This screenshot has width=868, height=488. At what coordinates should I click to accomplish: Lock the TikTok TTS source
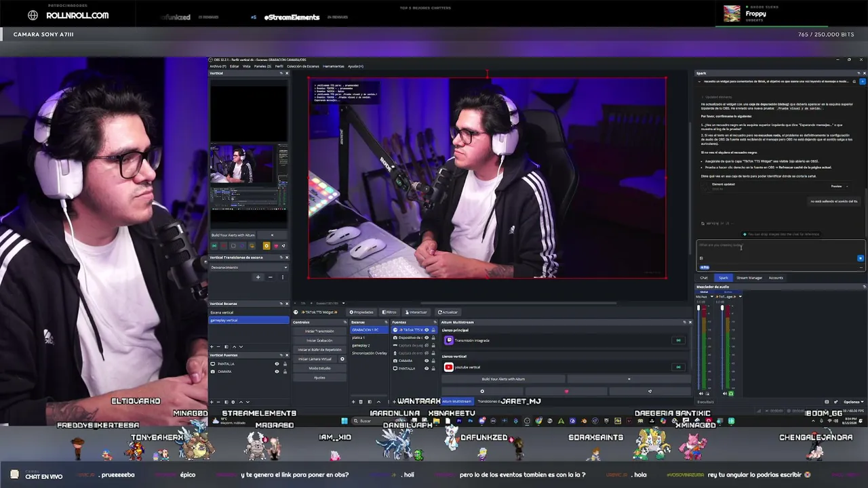coord(433,330)
